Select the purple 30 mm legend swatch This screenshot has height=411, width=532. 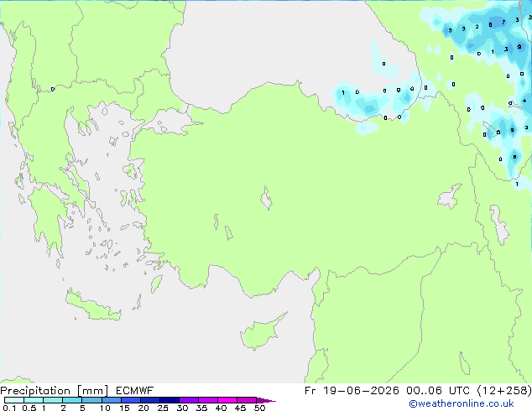coord(189,400)
